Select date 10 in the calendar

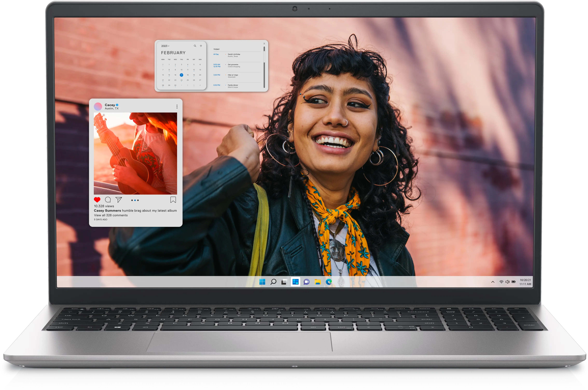pyautogui.click(x=181, y=70)
